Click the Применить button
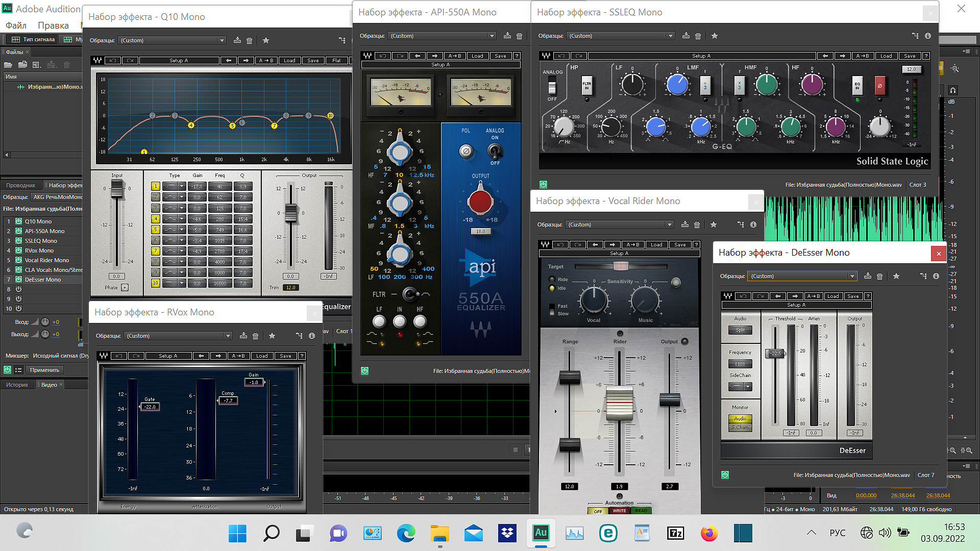Screen dimensions: 980x551 tap(44, 370)
